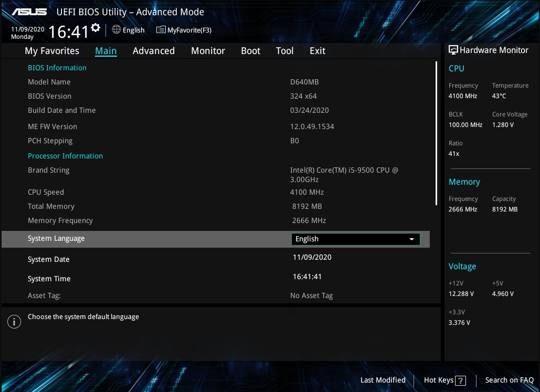Click the info icon in the help area
540x392 pixels.
click(14, 322)
